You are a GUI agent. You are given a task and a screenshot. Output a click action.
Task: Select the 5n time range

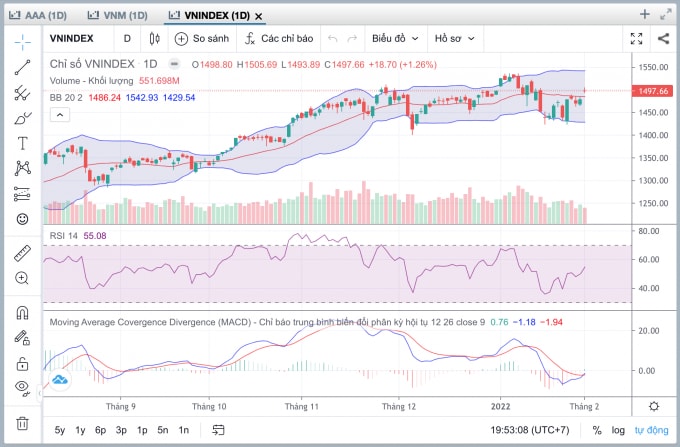(x=163, y=430)
